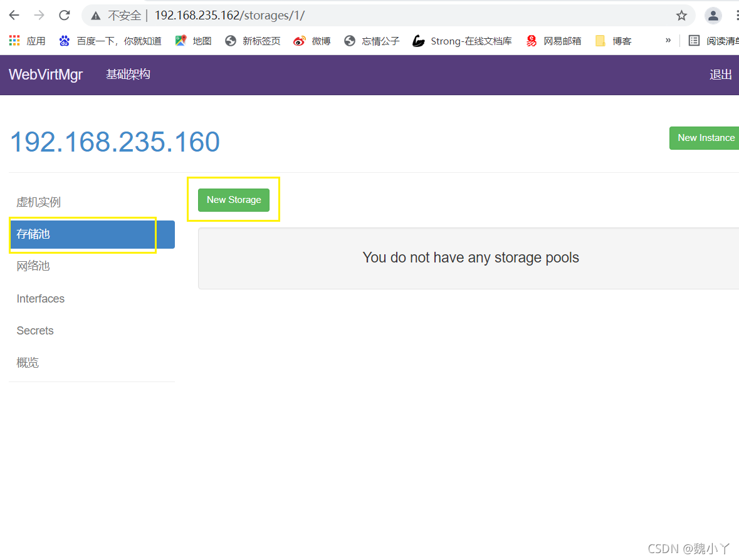The height and width of the screenshot is (560, 739).
Task: Click the 'You do not have any storage pools' message
Action: pyautogui.click(x=470, y=257)
